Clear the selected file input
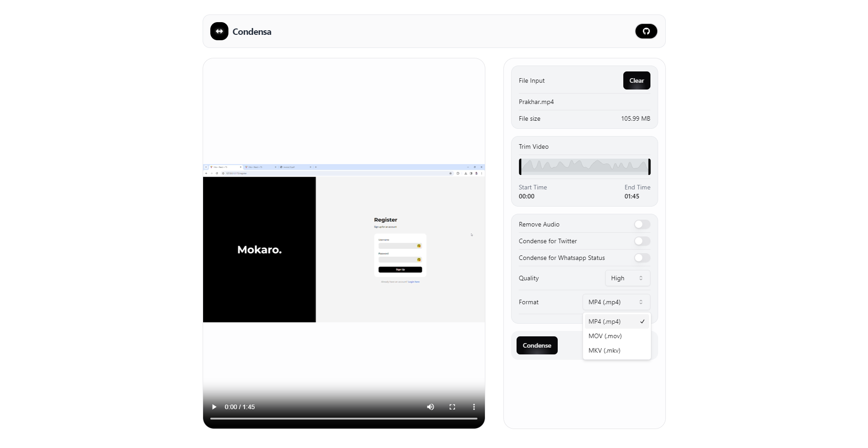This screenshot has width=868, height=448. pos(636,80)
